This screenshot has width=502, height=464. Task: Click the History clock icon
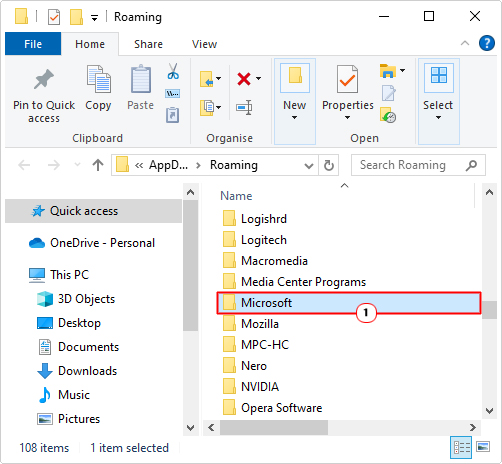[x=388, y=115]
